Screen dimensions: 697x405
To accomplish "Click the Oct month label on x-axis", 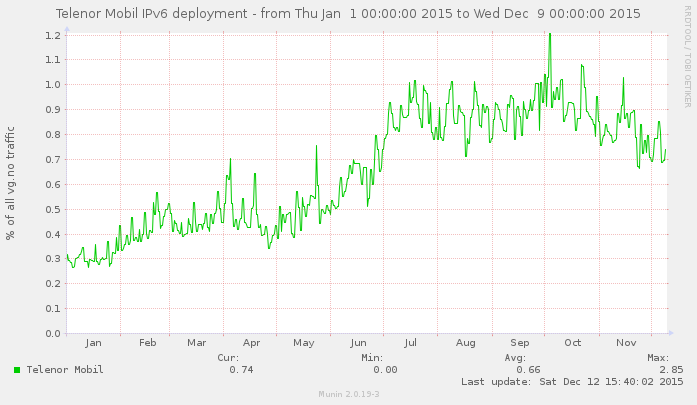I will pyautogui.click(x=573, y=343).
